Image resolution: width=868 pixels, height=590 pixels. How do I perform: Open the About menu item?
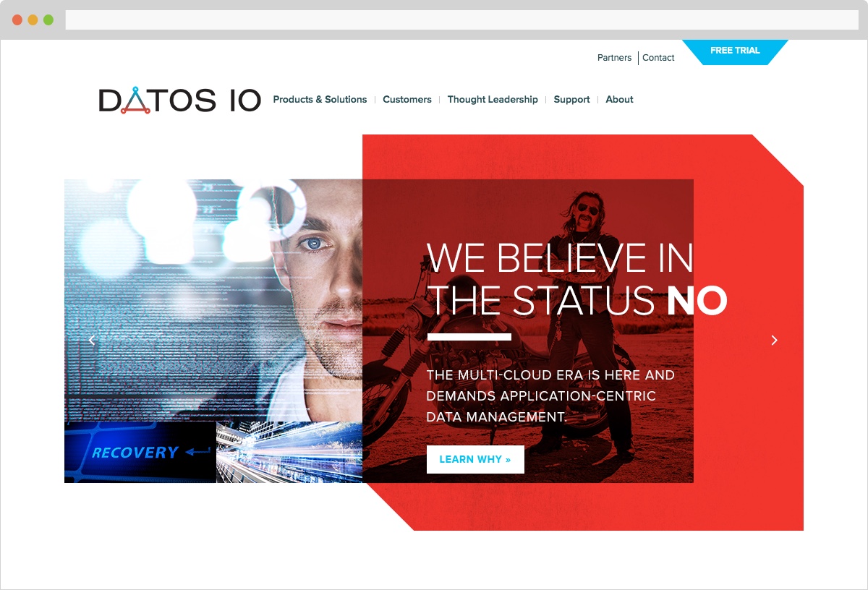(619, 100)
